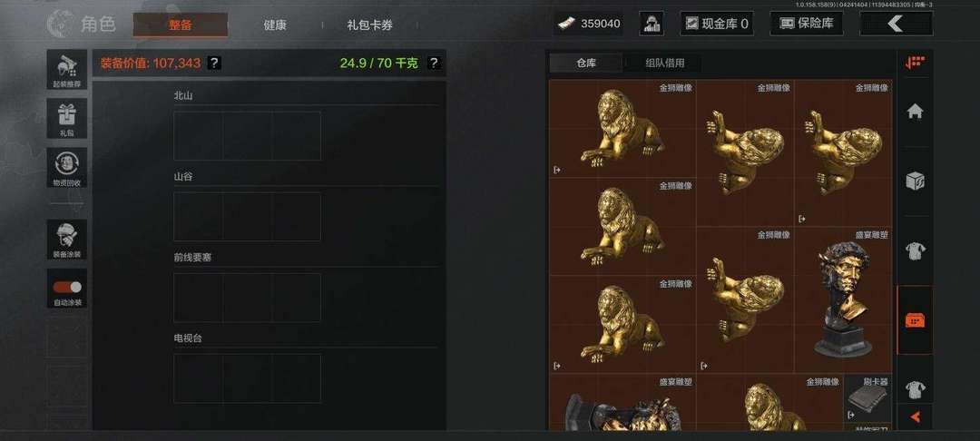
Task: Go back using the top-right arrow
Action: point(896,24)
